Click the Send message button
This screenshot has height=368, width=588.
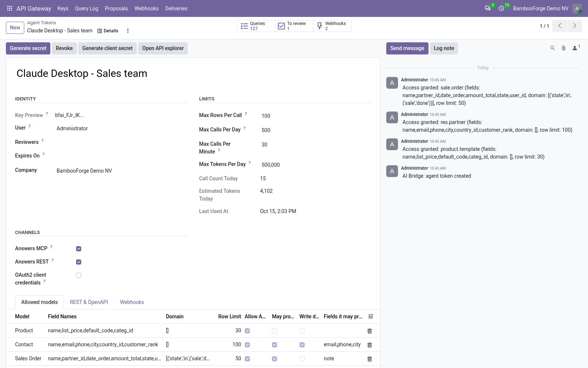coord(407,48)
